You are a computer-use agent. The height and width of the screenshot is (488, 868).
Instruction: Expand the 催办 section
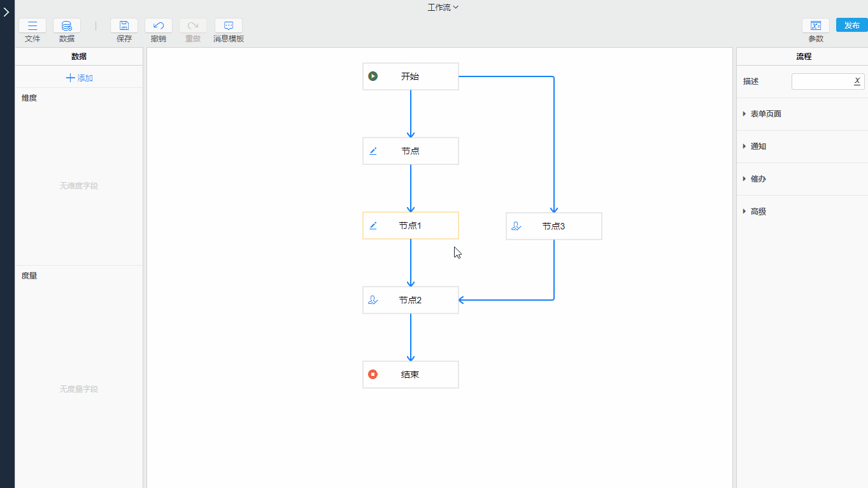tap(758, 179)
